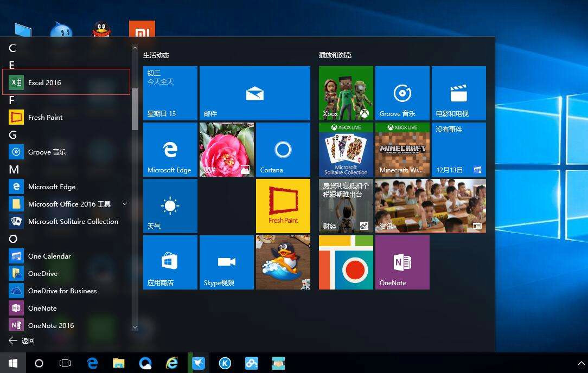Launch the 应用商店 store tile

(170, 262)
